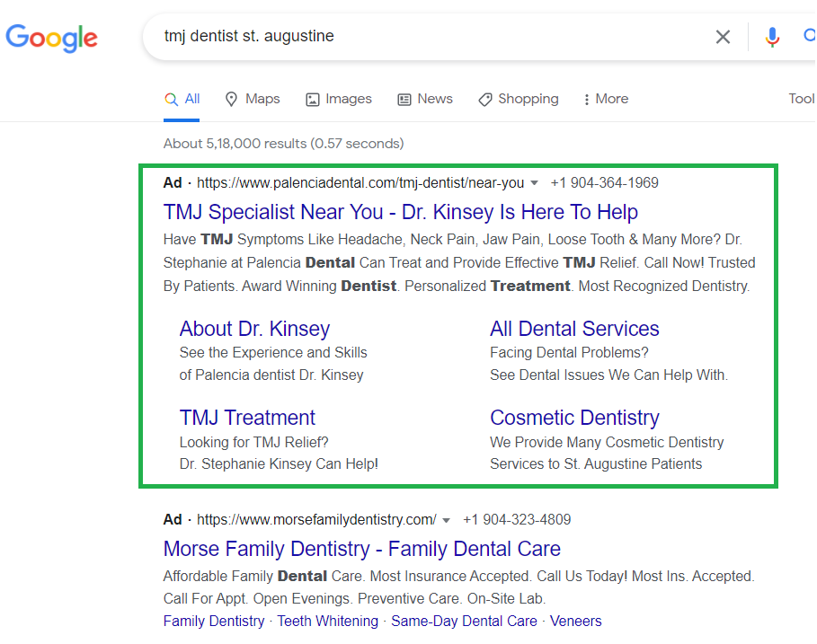Image resolution: width=817 pixels, height=644 pixels.
Task: Open the About Dr. Kinsey sitelink
Action: click(254, 329)
